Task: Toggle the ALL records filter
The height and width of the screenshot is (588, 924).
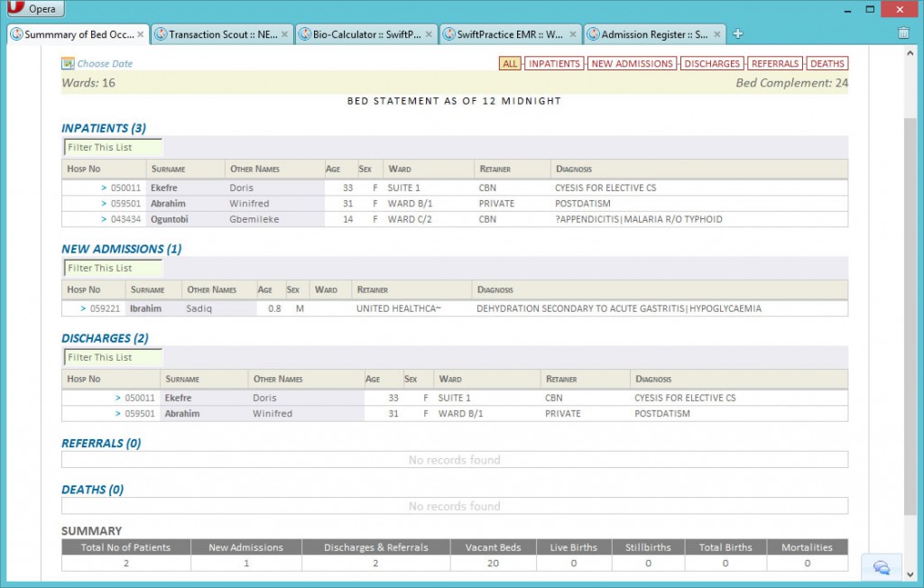Action: click(x=510, y=63)
